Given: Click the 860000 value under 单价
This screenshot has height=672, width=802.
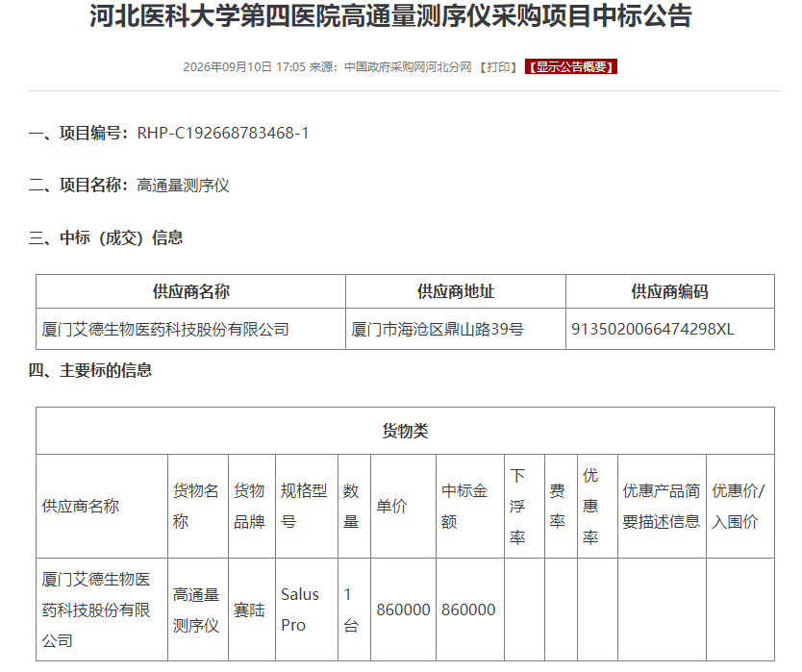Looking at the screenshot, I should pos(403,610).
